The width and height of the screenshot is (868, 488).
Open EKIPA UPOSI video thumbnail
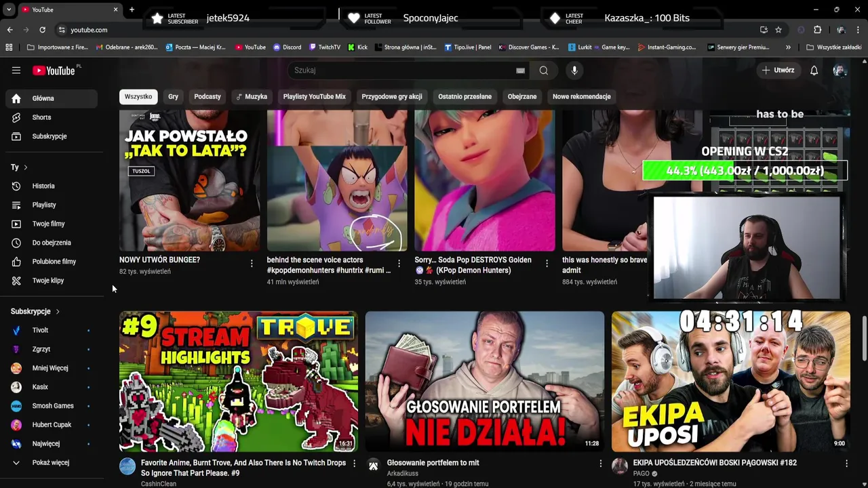pyautogui.click(x=731, y=382)
